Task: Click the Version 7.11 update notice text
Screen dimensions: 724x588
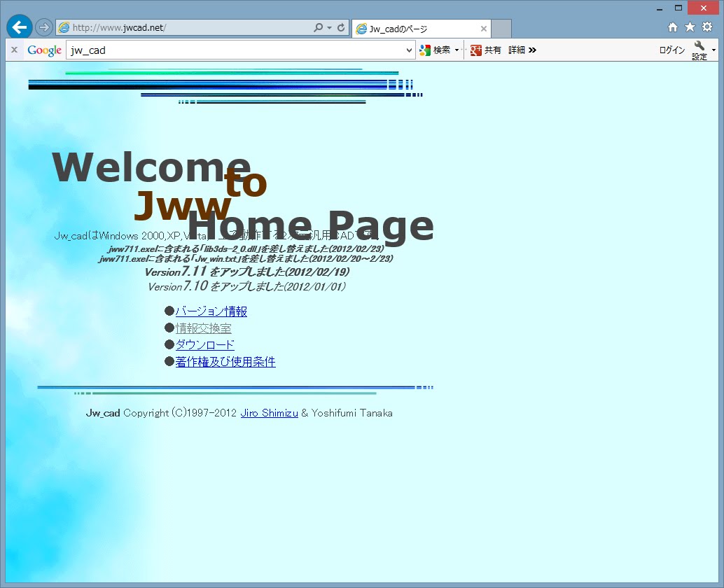Action: (247, 272)
